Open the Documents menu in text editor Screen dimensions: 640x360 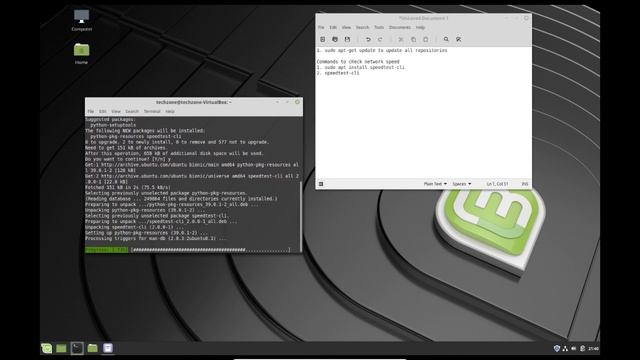pyautogui.click(x=400, y=27)
